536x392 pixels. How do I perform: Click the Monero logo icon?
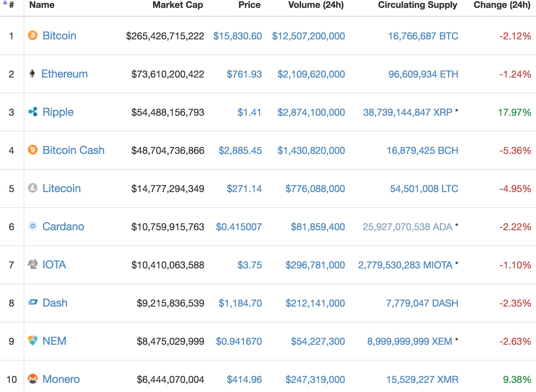[33, 379]
